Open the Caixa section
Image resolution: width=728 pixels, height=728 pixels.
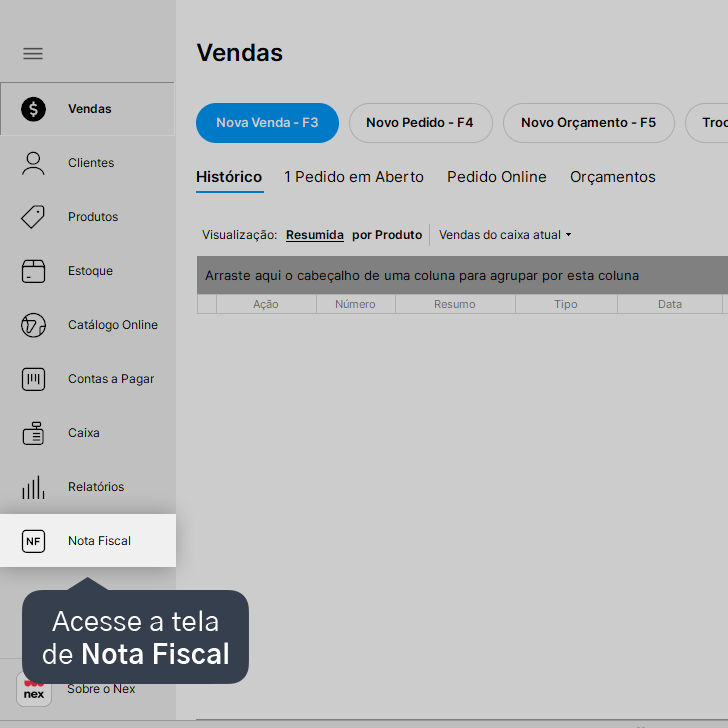[x=87, y=433]
